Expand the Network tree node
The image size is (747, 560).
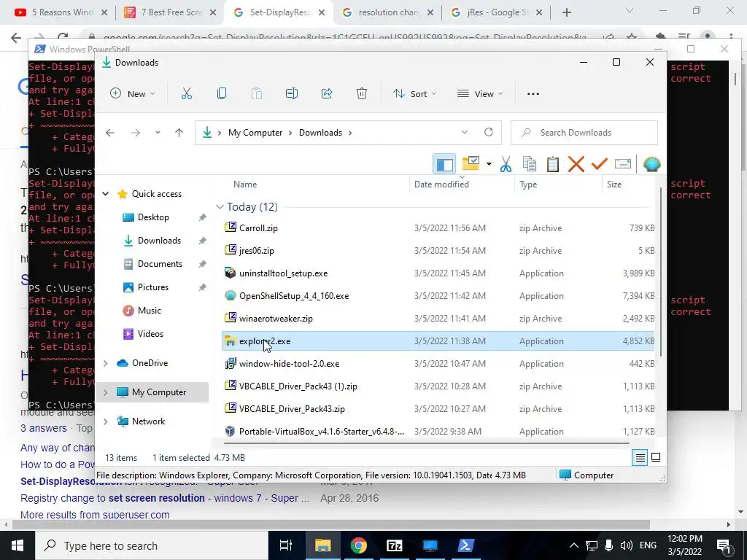[x=106, y=421]
